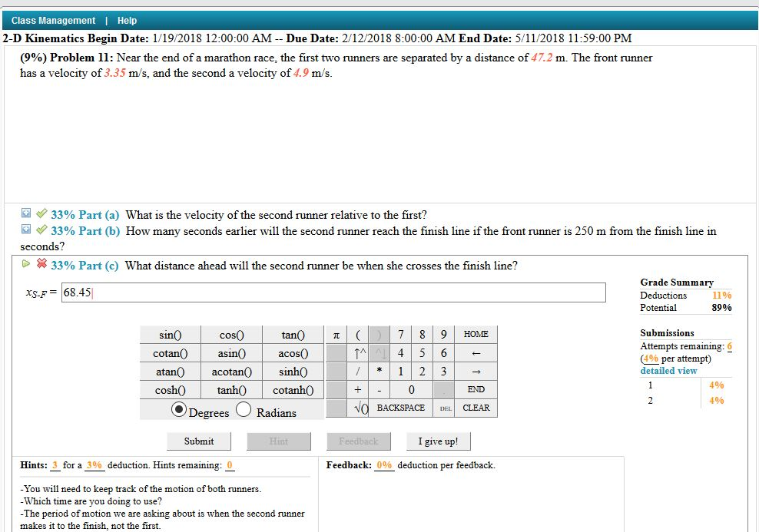Click the cotanh() function key
This screenshot has width=759, height=532.
(293, 389)
